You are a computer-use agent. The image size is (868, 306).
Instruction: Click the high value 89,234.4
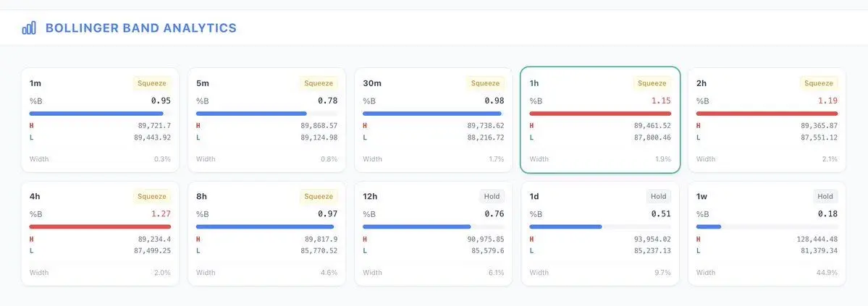point(154,239)
